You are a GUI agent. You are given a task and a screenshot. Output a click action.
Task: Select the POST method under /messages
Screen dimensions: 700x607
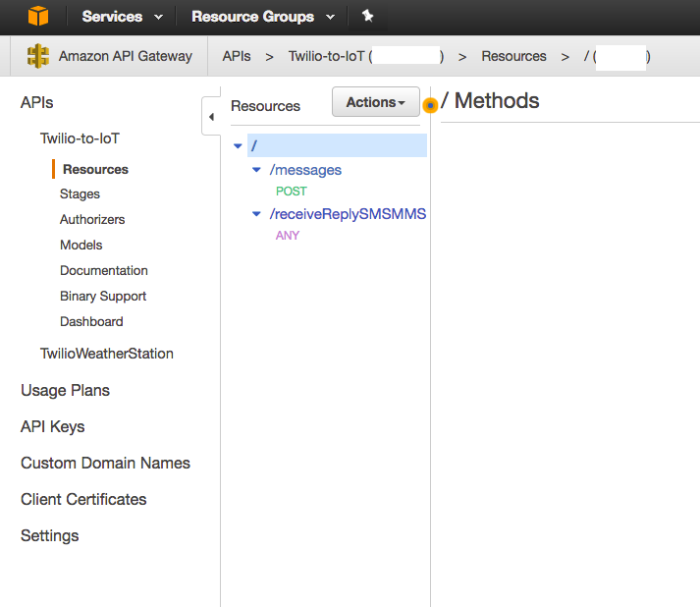[x=291, y=192]
